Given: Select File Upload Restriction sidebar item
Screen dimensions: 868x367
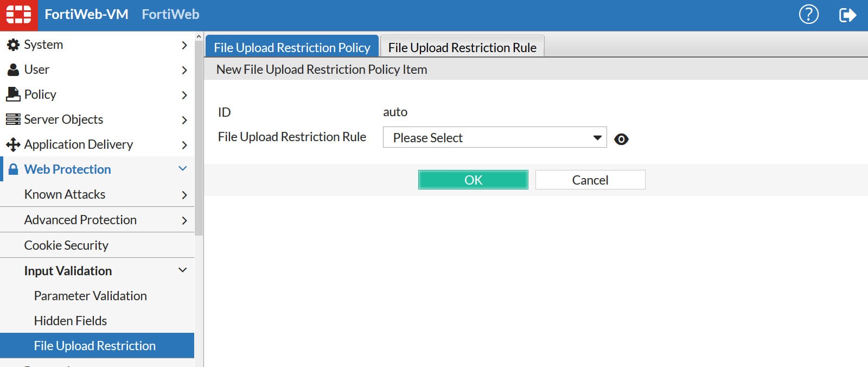Looking at the screenshot, I should pyautogui.click(x=97, y=346).
